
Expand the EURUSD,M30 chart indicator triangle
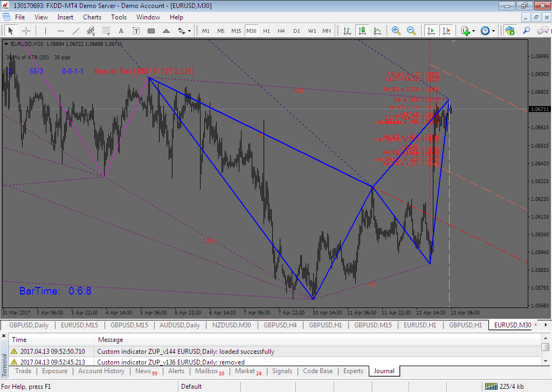pos(6,44)
